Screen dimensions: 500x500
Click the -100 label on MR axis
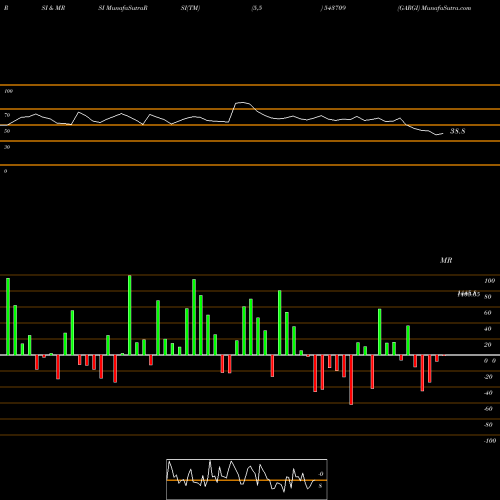point(490,441)
